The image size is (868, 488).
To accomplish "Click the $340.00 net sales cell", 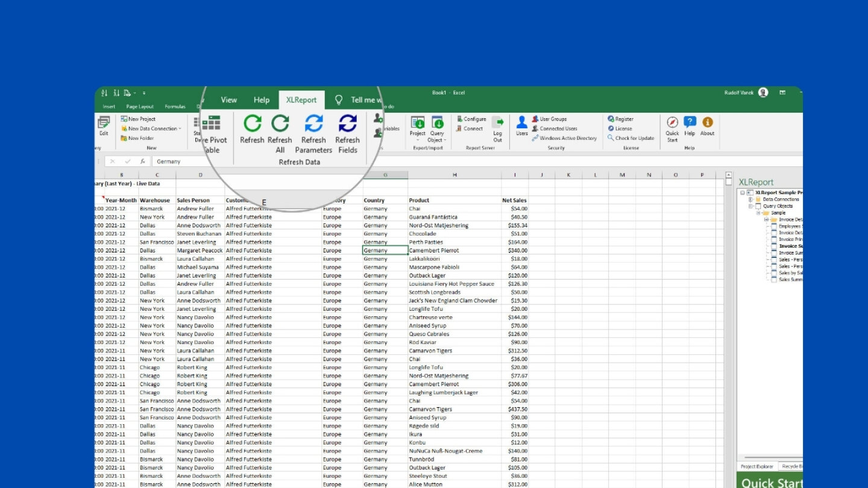I will click(x=515, y=250).
